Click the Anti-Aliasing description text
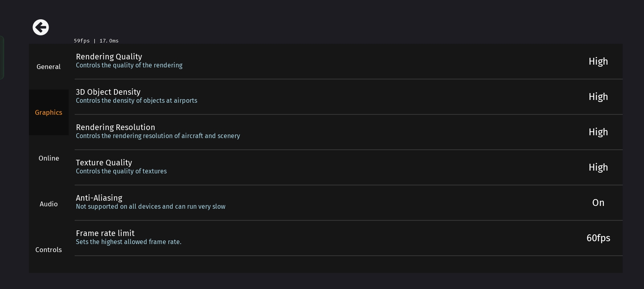Image resolution: width=644 pixels, height=289 pixels. tap(151, 207)
